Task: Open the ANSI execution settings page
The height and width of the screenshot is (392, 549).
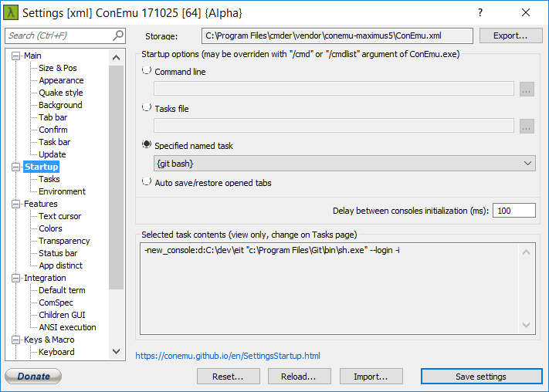Action: click(68, 327)
